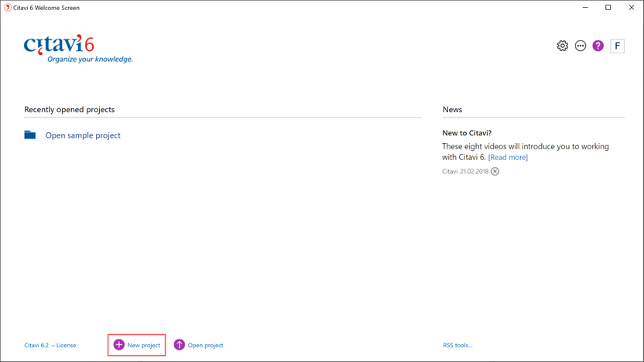Close the Citavi Welcome Screen window

632,8
